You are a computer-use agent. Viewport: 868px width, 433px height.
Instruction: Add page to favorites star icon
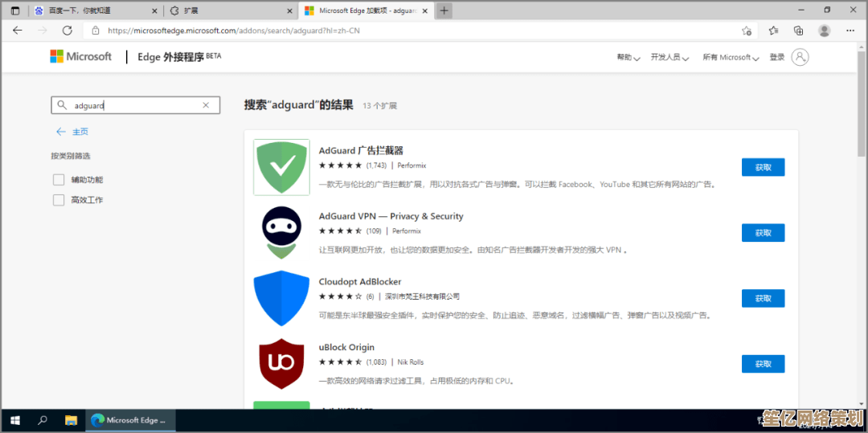click(x=747, y=31)
